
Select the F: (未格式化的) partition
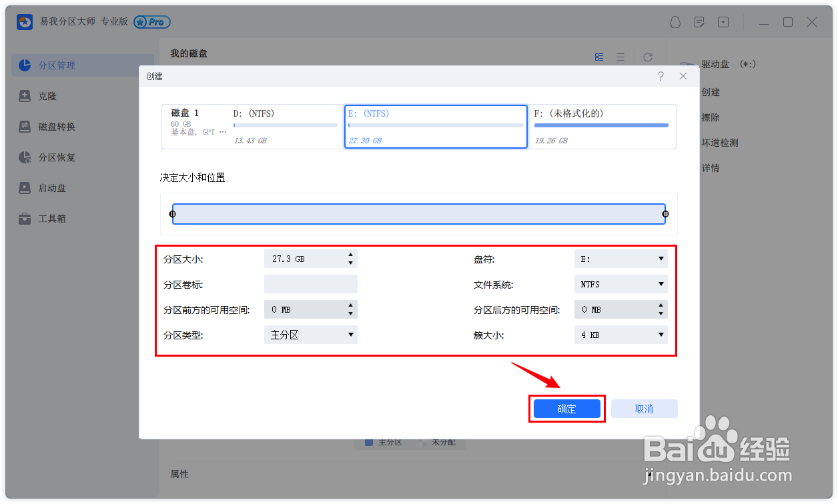[602, 127]
